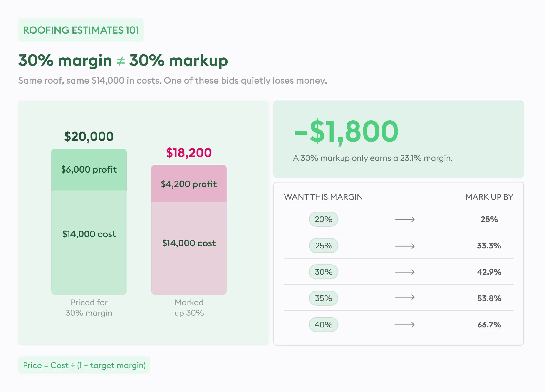545x392 pixels.
Task: Click the 25% markup value
Action: point(489,219)
